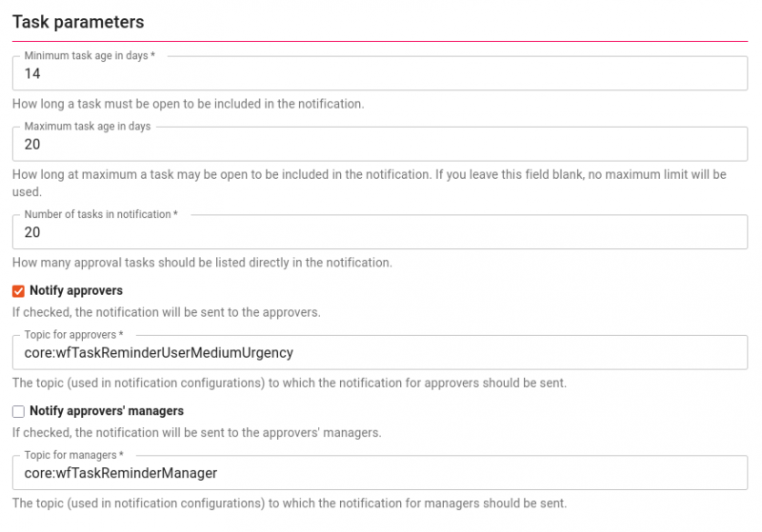Select the Task parameters section heading

tap(78, 21)
